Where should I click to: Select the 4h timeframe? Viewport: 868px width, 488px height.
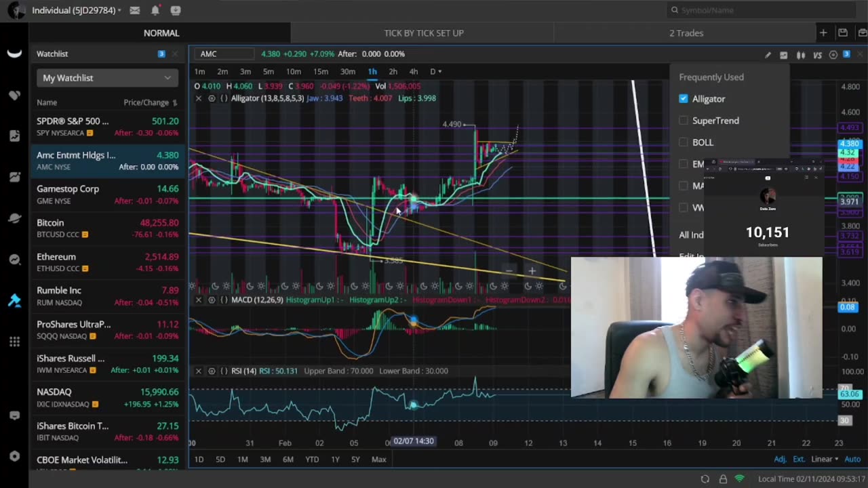click(x=413, y=72)
